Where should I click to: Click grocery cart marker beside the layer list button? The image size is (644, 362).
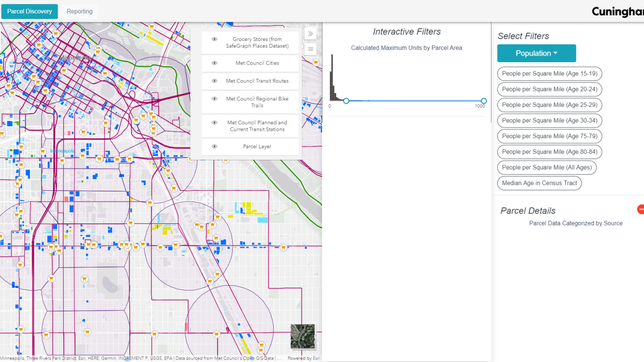coord(316,62)
